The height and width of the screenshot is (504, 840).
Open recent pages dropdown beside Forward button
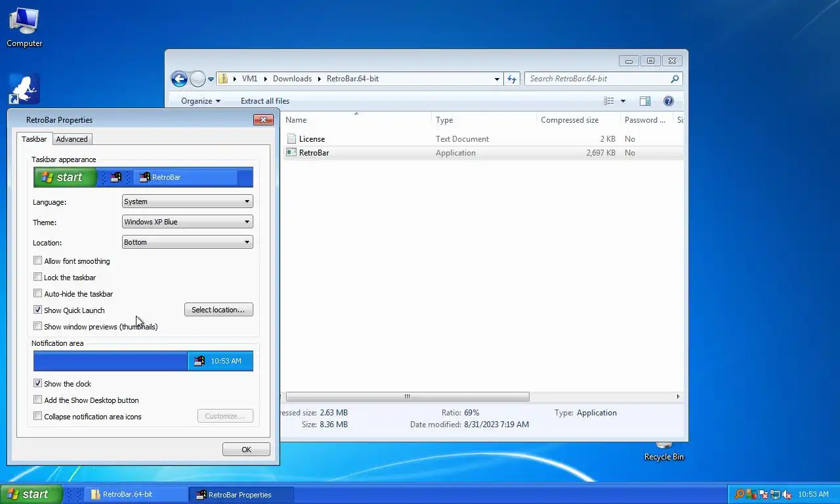[x=211, y=79]
